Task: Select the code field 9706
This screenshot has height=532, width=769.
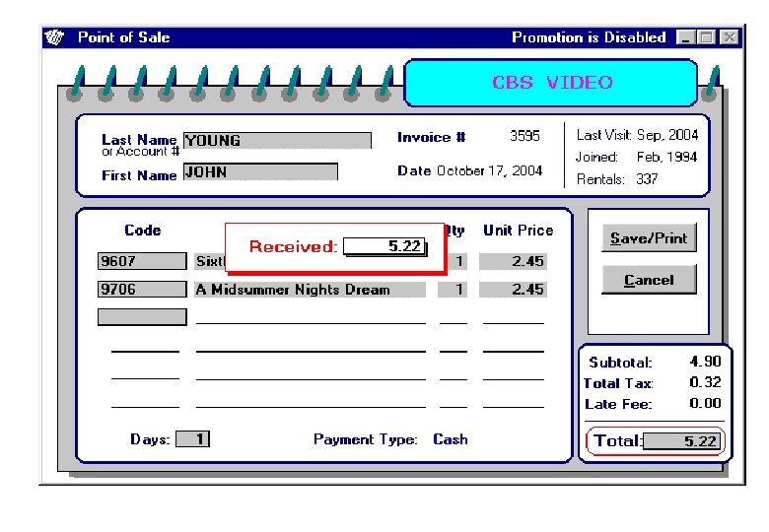Action: [x=142, y=289]
